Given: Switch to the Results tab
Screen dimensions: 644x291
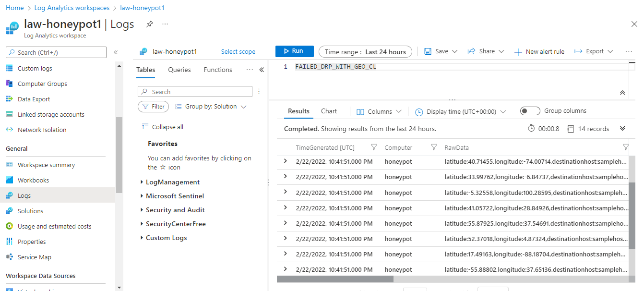Looking at the screenshot, I should click(298, 111).
